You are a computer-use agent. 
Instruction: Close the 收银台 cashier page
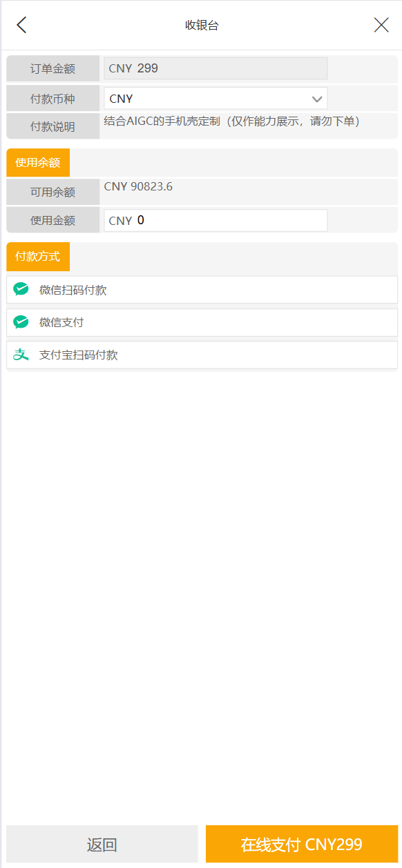click(381, 26)
